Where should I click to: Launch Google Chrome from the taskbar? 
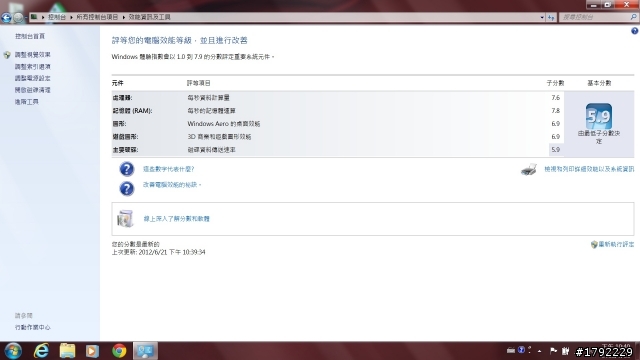tap(119, 351)
